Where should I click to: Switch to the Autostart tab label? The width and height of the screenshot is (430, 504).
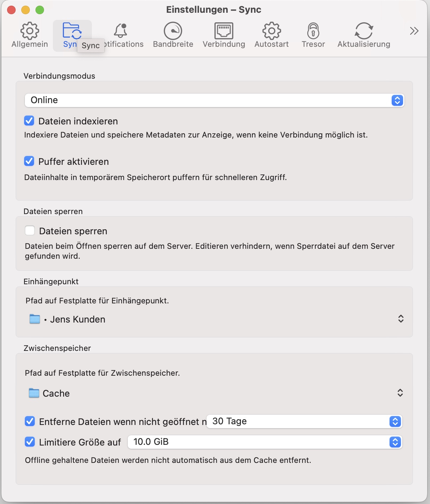coord(271,44)
